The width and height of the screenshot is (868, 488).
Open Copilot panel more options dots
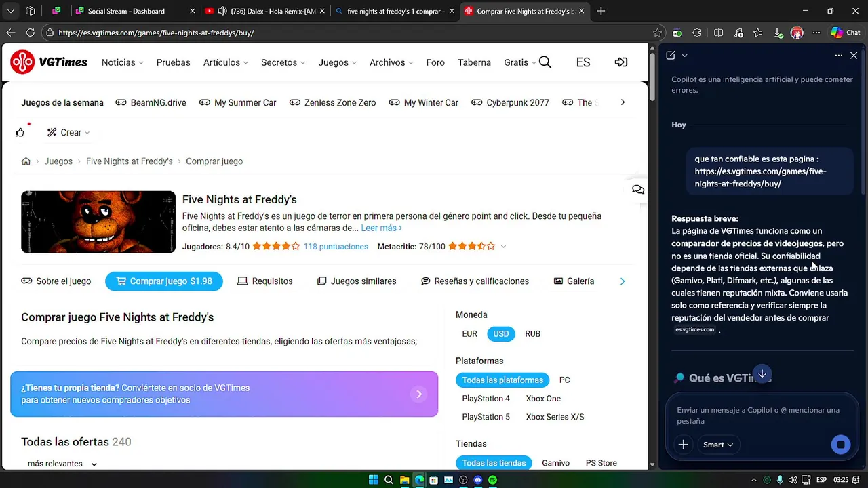pyautogui.click(x=839, y=56)
